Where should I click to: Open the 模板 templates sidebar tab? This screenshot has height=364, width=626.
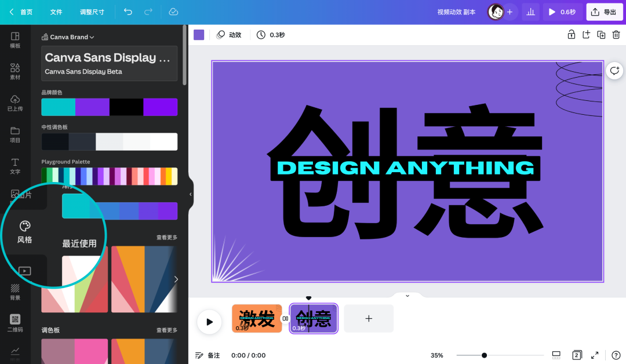15,40
